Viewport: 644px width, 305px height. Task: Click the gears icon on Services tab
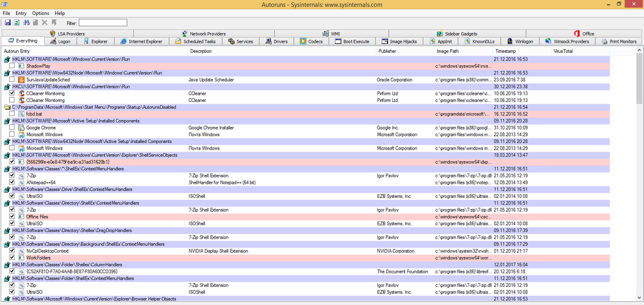click(231, 41)
